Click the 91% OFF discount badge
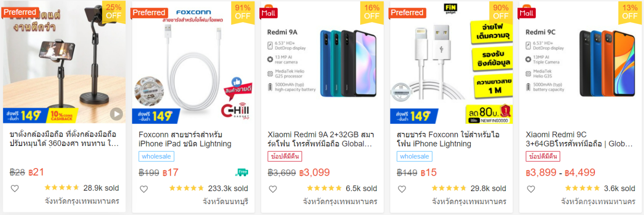This screenshot has width=644, height=215. 243,12
